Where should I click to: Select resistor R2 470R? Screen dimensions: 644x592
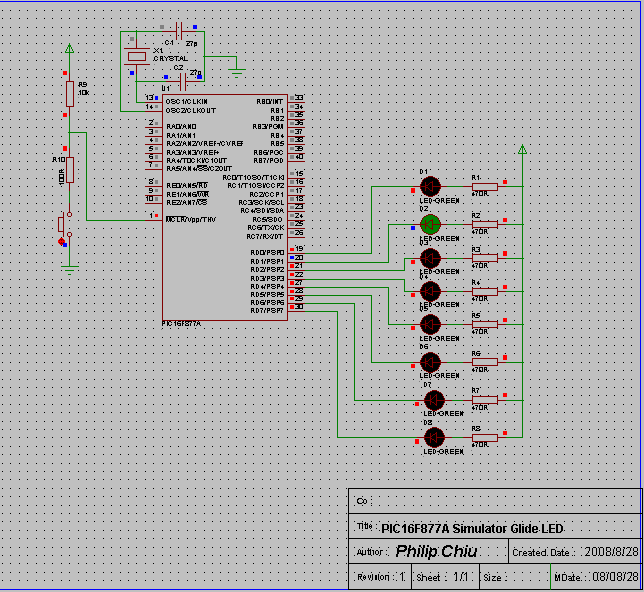pos(485,224)
